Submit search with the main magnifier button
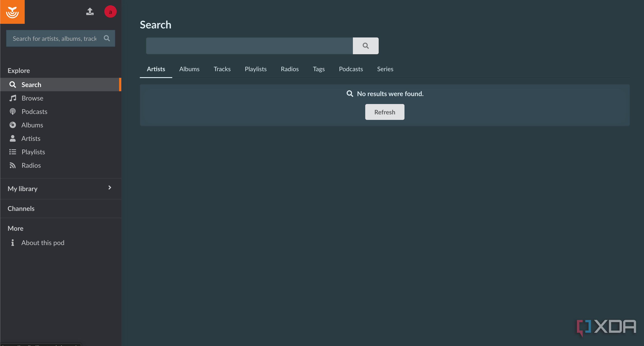644x346 pixels. pyautogui.click(x=365, y=46)
